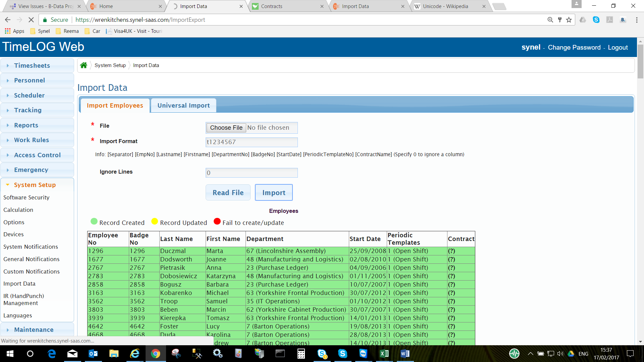Open the Chrome three-dot menu
Viewport: 644px width, 362px height.
pyautogui.click(x=637, y=20)
